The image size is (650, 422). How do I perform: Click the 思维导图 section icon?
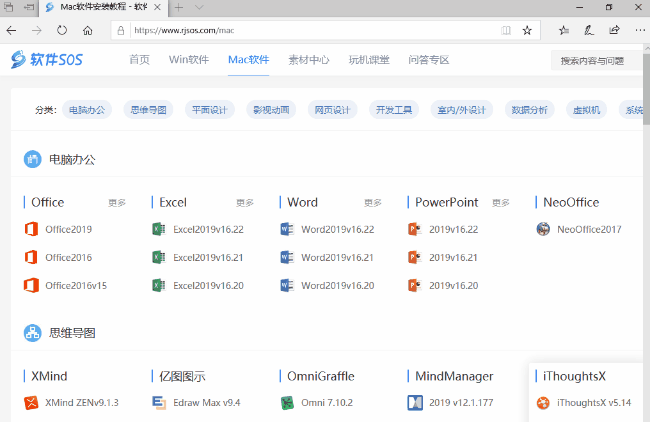click(x=32, y=333)
